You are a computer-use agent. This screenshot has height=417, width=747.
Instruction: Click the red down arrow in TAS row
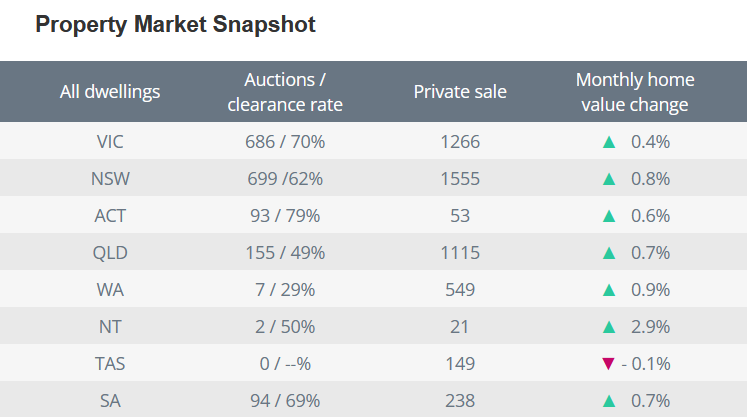click(608, 364)
